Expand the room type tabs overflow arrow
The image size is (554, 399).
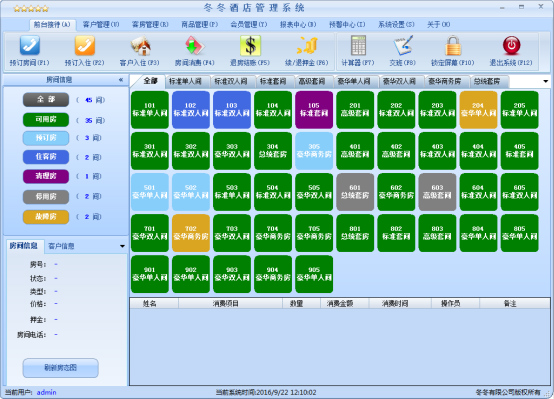(546, 81)
